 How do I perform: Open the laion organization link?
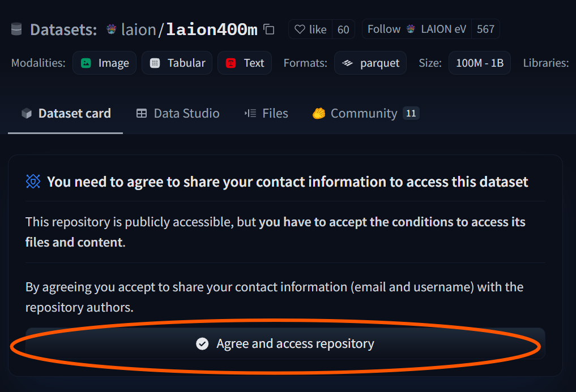pyautogui.click(x=138, y=29)
